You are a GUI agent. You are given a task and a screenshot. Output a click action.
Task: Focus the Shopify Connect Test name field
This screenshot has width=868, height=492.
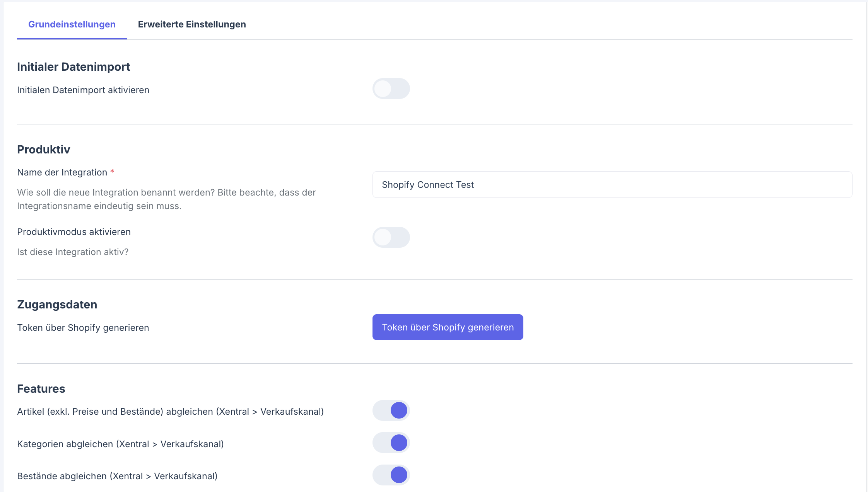[612, 185]
